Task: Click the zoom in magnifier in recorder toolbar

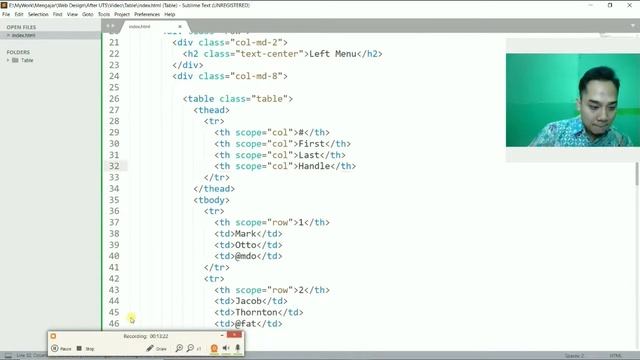Action: coord(179,348)
